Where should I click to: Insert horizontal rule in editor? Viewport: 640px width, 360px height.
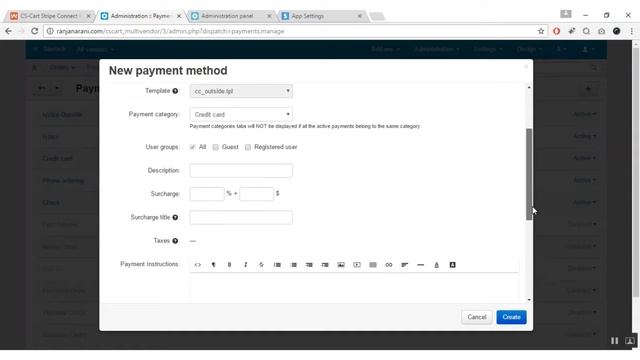pos(420,265)
